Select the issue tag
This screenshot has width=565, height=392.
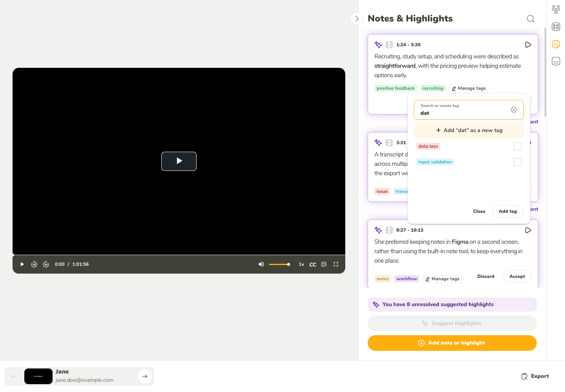[x=382, y=191]
